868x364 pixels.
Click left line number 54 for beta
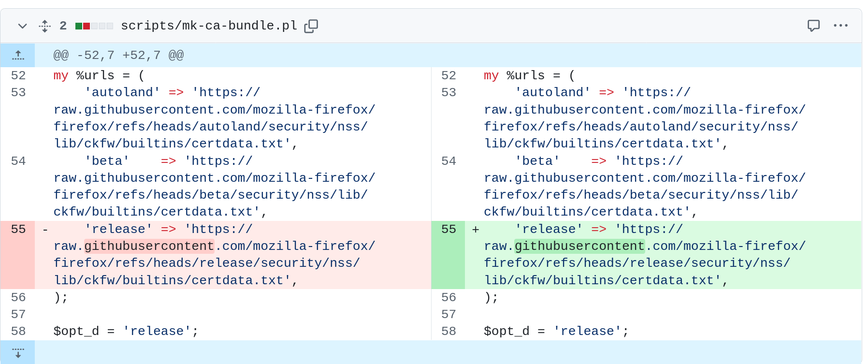[x=18, y=161]
